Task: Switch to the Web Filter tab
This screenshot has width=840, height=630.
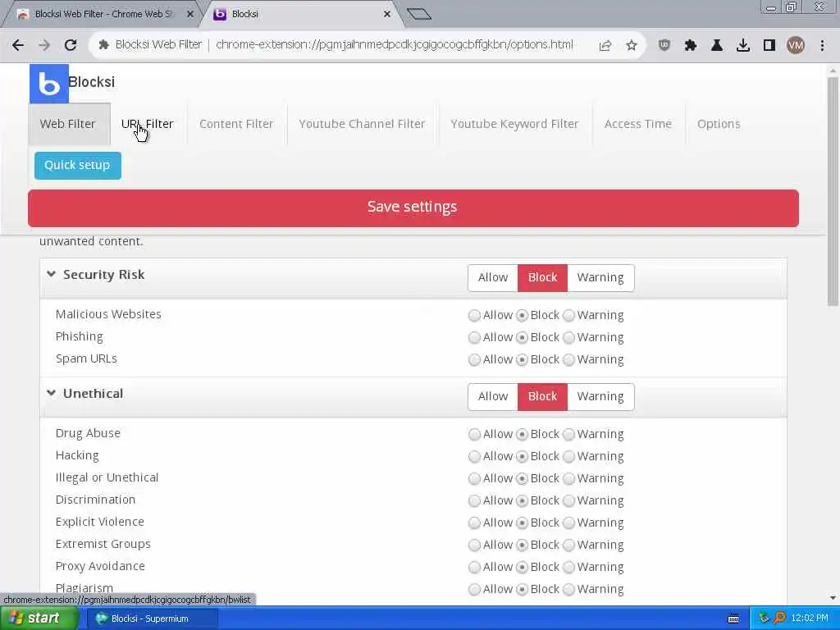Action: (69, 124)
